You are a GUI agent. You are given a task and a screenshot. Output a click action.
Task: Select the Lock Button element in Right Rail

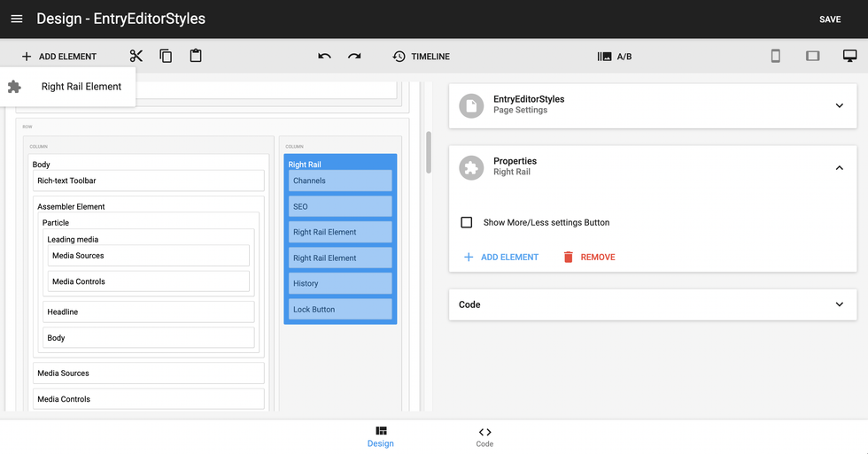pos(340,310)
